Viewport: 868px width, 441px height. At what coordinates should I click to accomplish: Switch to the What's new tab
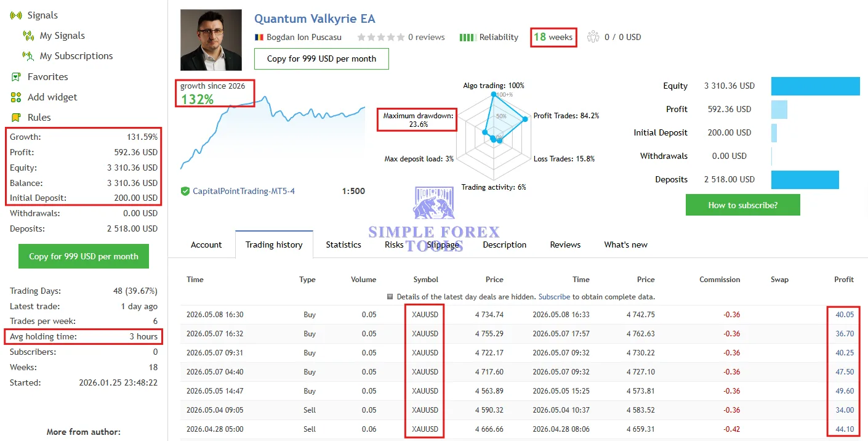point(625,245)
